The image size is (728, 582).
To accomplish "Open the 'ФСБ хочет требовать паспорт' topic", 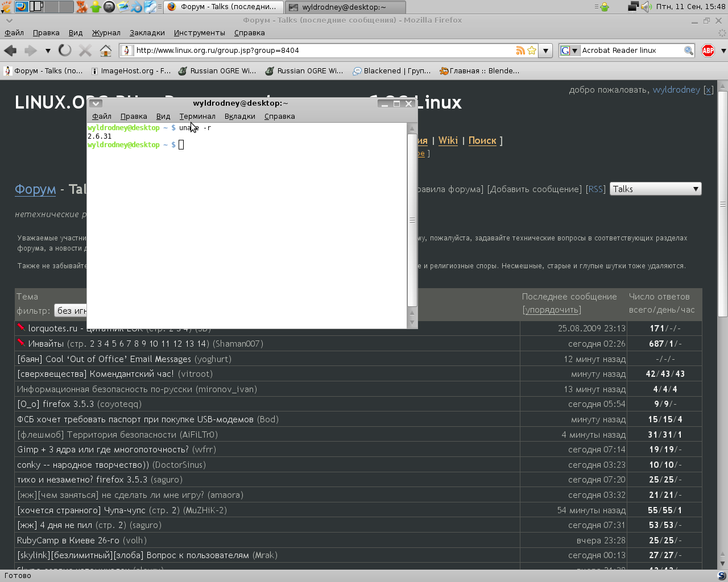I will tap(135, 419).
